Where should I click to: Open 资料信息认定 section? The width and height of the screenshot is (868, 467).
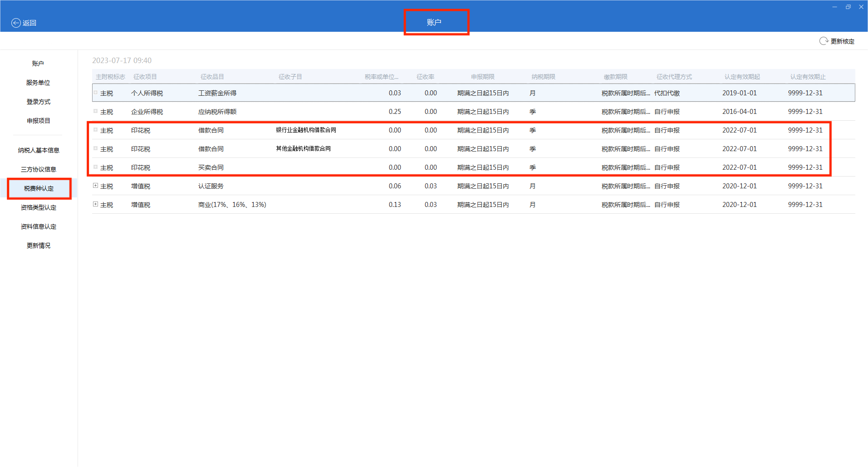38,226
